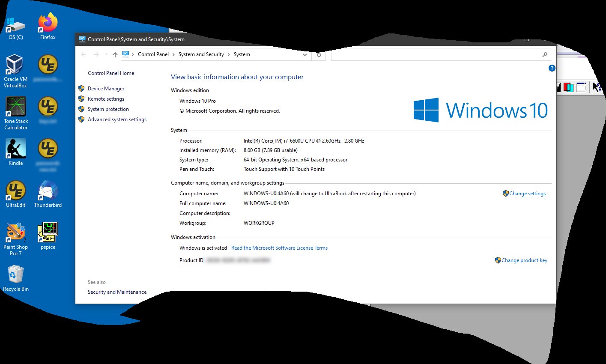The height and width of the screenshot is (364, 606).
Task: Open the OS (C) drive desktop shortcut
Action: (16, 26)
